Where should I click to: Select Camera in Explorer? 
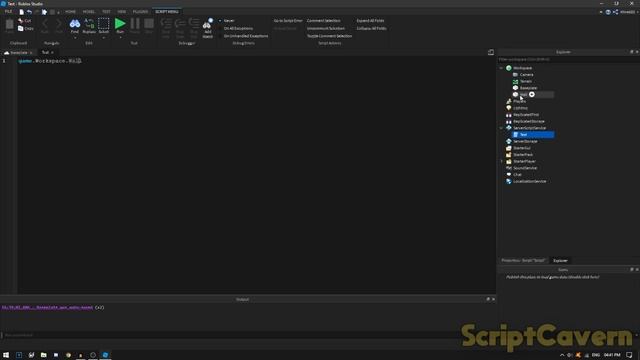[x=527, y=75]
